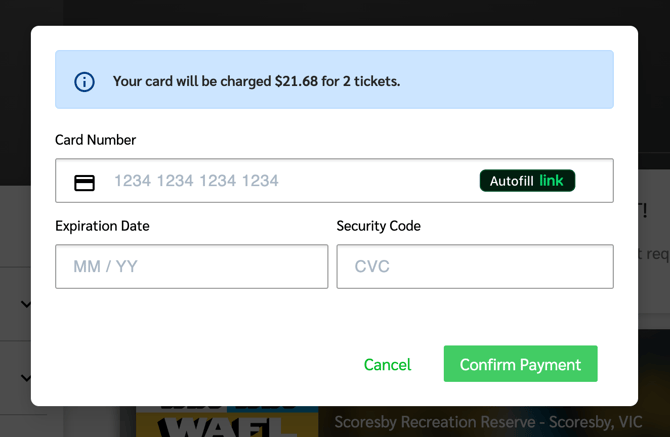
Task: Click the dimmed text right of dialog
Action: (x=653, y=254)
